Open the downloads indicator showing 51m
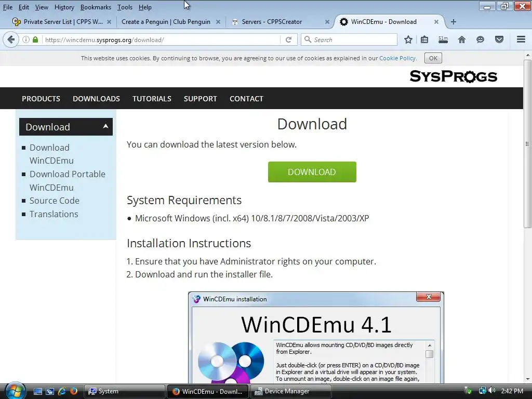Viewport: 532px width, 399px height. click(x=443, y=39)
